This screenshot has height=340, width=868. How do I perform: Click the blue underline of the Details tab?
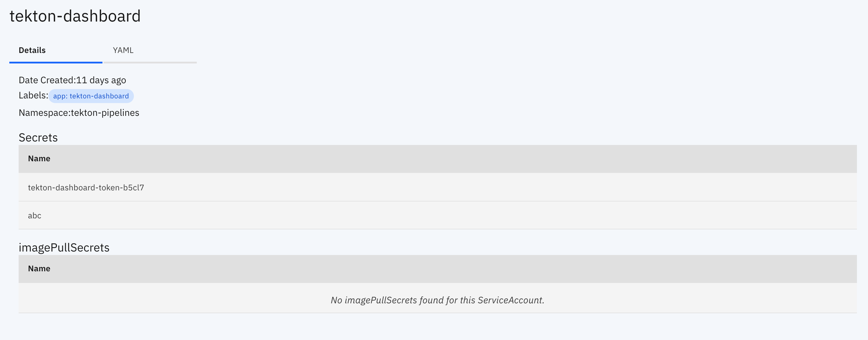[56, 63]
